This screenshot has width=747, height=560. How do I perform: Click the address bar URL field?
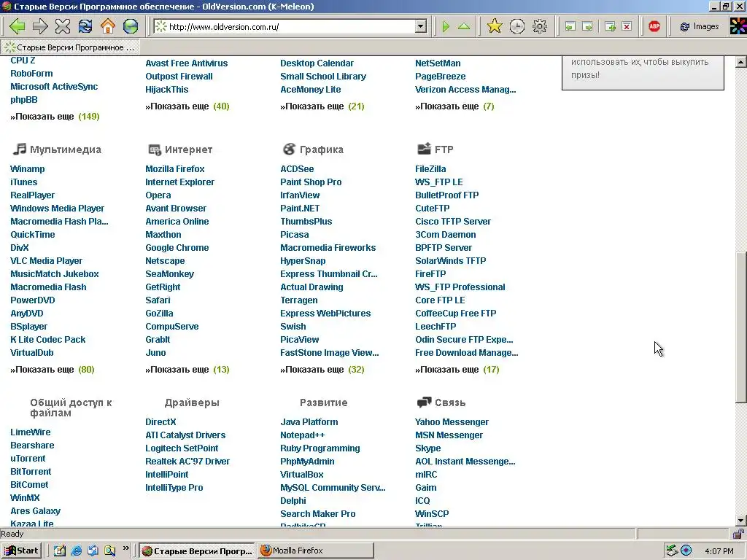(290, 27)
